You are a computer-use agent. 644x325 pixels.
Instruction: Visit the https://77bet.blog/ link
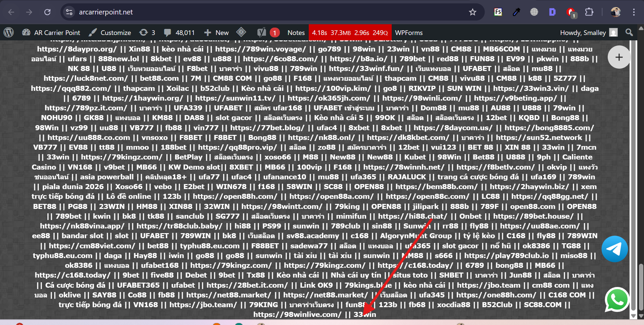pos(267,128)
